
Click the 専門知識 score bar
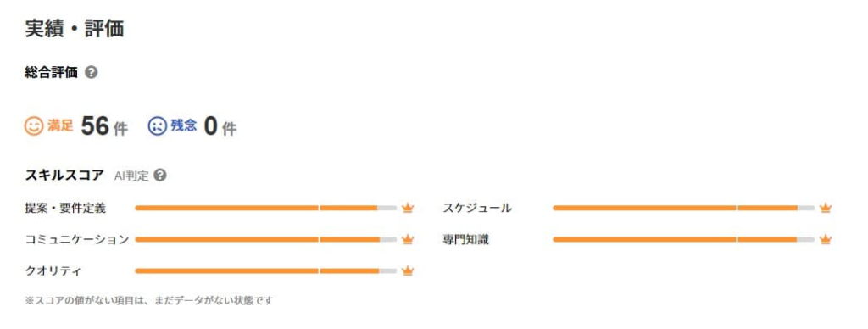[684, 239]
